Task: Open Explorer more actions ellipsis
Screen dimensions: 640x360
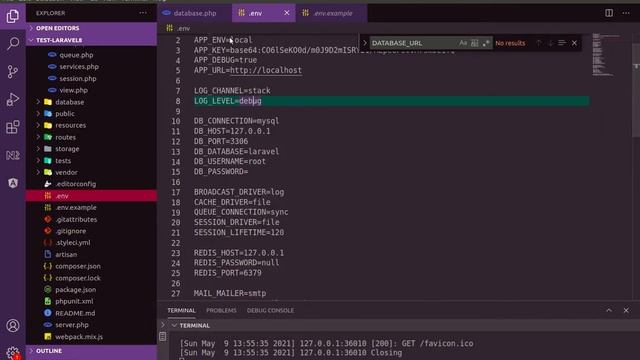Action: tap(143, 13)
